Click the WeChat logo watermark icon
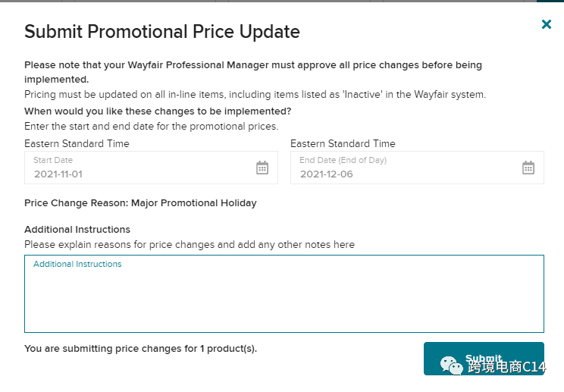This screenshot has width=564, height=392. pos(453,367)
